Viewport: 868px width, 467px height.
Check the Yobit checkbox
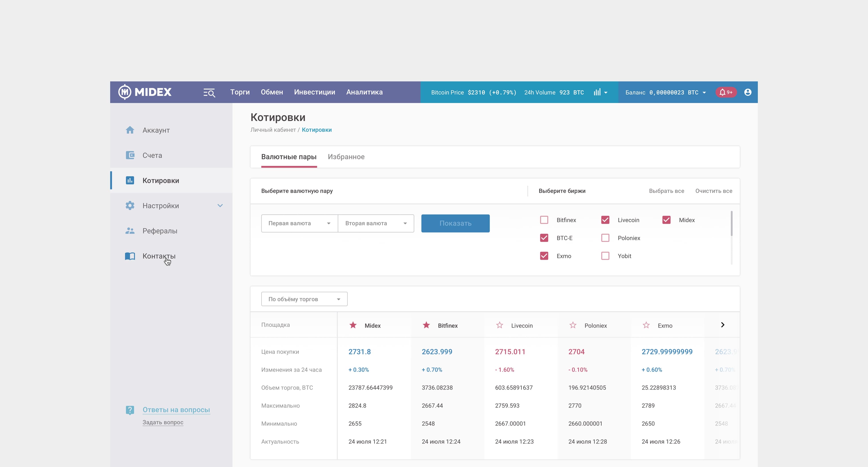coord(605,256)
